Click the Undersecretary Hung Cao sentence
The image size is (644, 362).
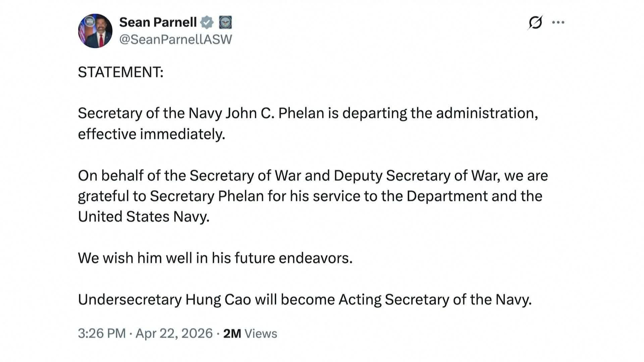pyautogui.click(x=305, y=300)
